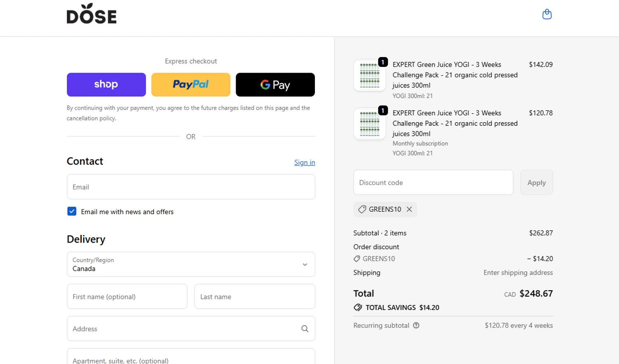Open the Recurring subtotal help icon
619x364 pixels.
click(416, 325)
